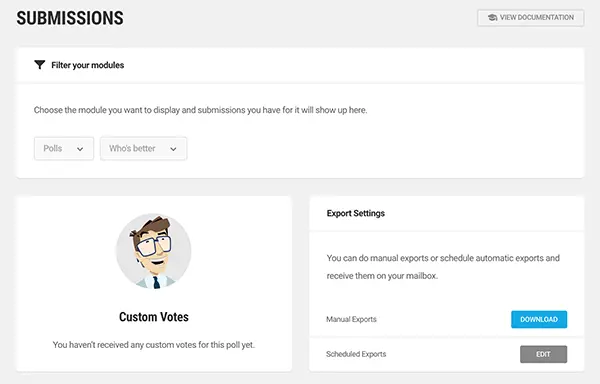Open the Polls module dropdown

click(64, 148)
